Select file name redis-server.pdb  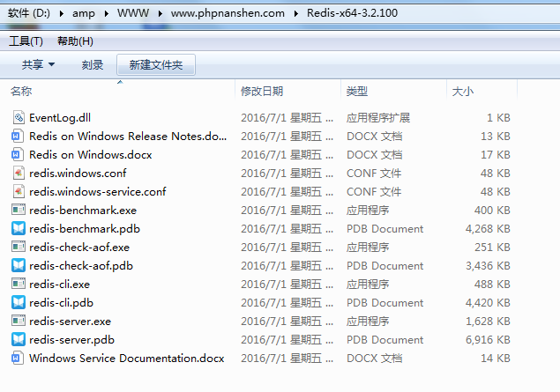[71, 339]
